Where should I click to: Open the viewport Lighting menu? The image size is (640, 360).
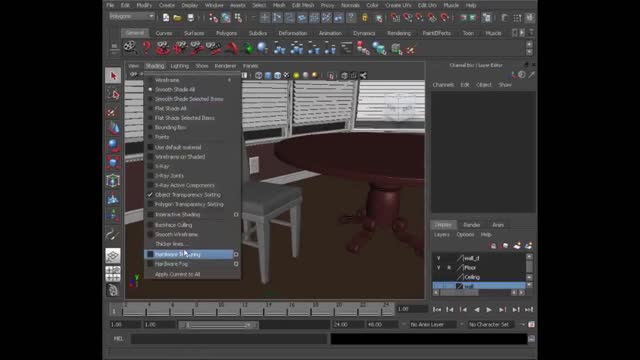click(180, 66)
